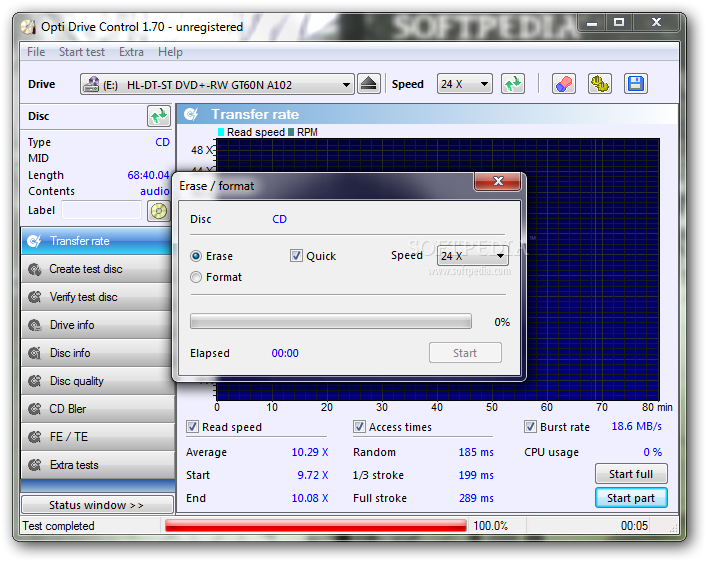Screen dimensions: 707x562
Task: Click the Disc info sidebar icon
Action: tap(35, 353)
